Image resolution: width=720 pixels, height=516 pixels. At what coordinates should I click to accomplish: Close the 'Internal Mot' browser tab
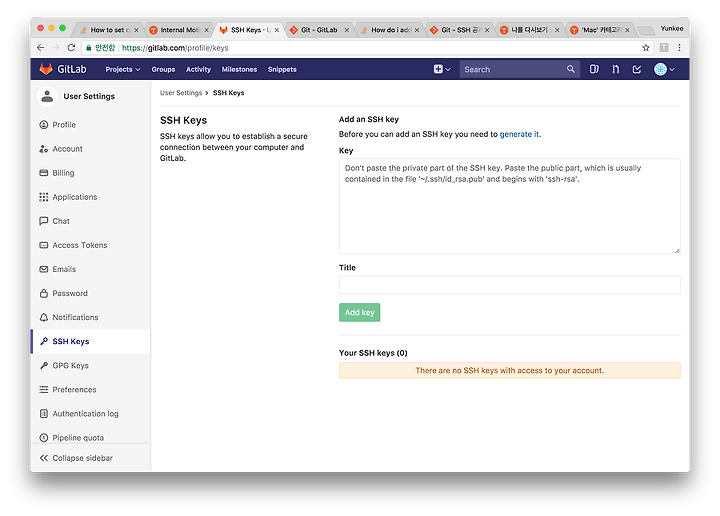coord(206,30)
